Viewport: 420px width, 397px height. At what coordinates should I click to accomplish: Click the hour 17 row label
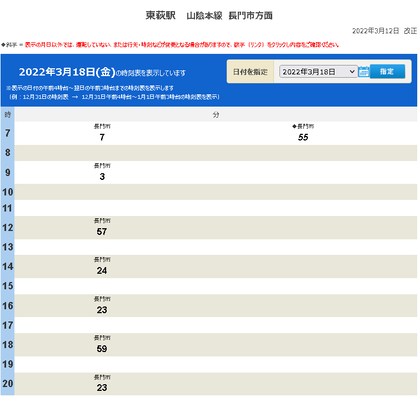pos(8,325)
